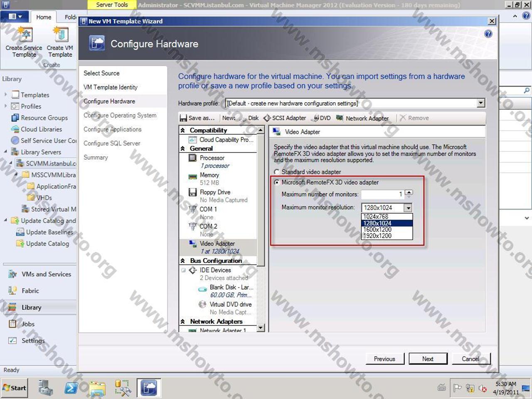
Task: Choose 1600x1200 resolution
Action: pyautogui.click(x=387, y=229)
